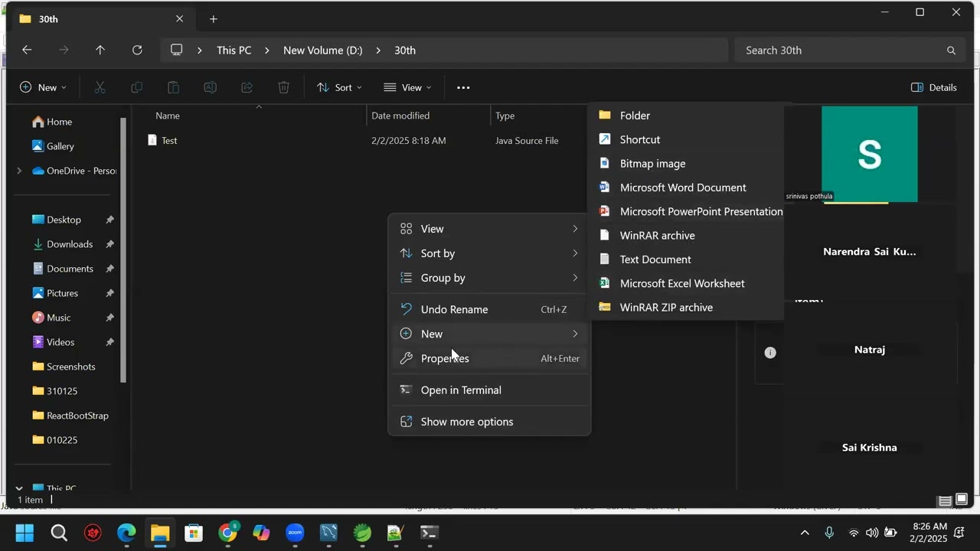
Task: Click the Search 30th input box
Action: [842, 51]
